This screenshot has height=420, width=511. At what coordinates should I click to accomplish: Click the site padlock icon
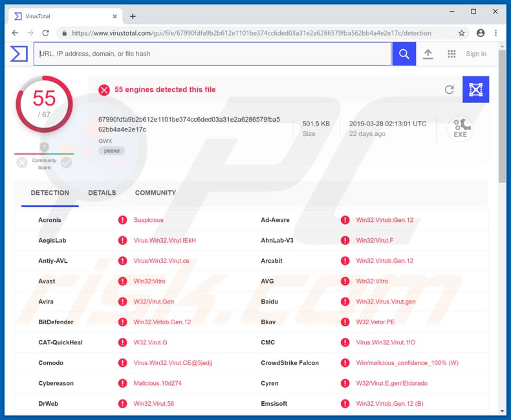(x=65, y=33)
